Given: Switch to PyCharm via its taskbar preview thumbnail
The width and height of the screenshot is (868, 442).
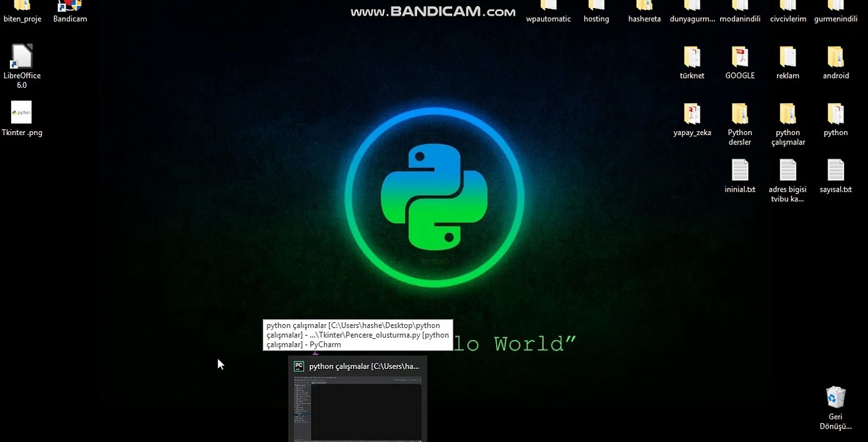Looking at the screenshot, I should coord(358,399).
